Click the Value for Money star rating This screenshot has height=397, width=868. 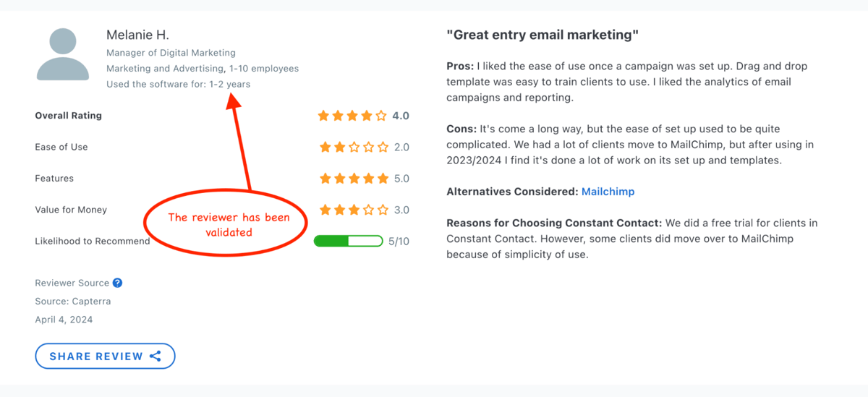tap(354, 210)
